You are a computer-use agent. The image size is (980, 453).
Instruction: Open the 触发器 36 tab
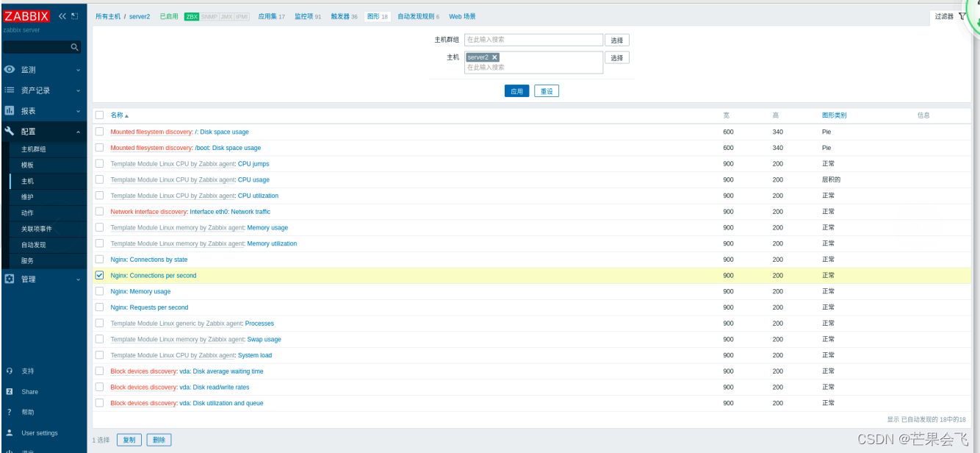coord(344,16)
